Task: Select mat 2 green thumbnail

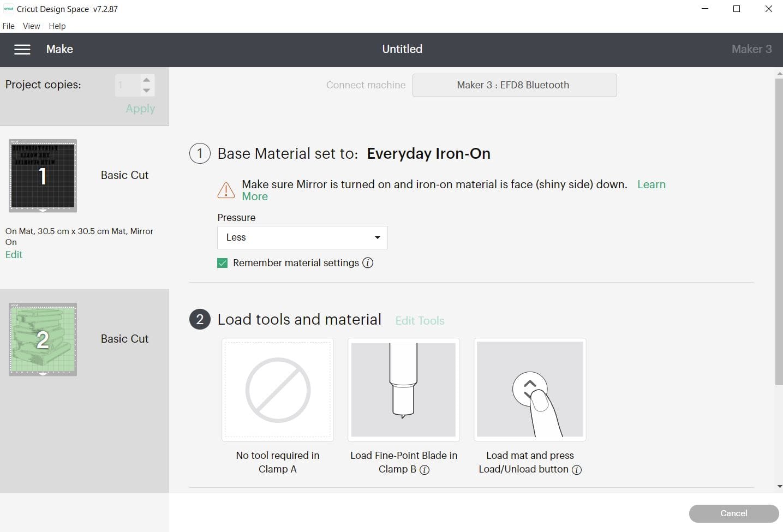Action: tap(43, 339)
